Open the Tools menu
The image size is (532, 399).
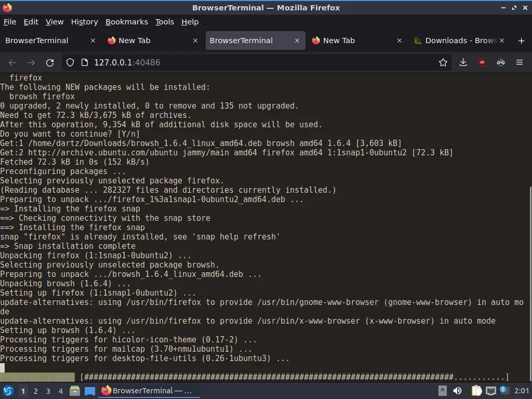point(165,22)
